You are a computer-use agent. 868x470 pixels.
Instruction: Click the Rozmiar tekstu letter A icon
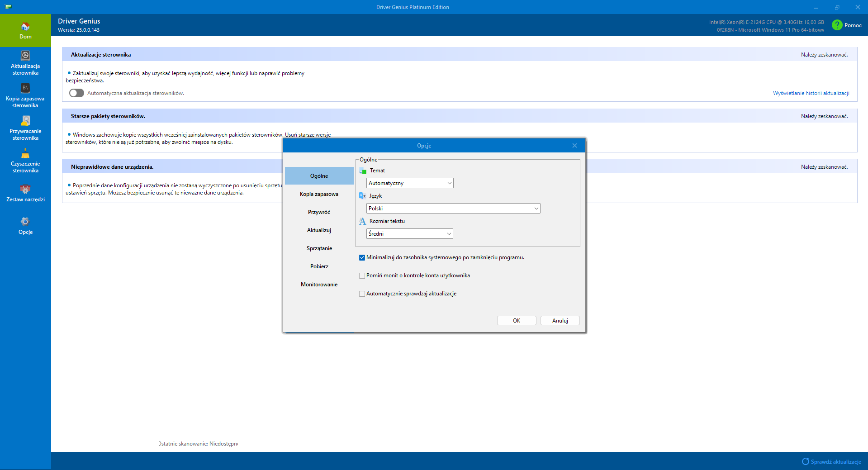tap(362, 221)
